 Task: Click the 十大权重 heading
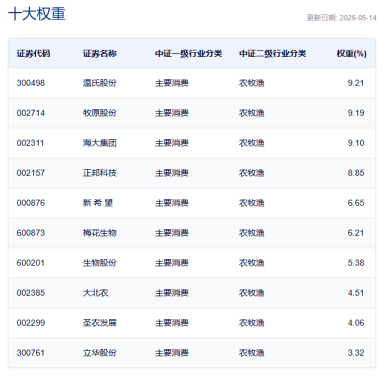(37, 14)
